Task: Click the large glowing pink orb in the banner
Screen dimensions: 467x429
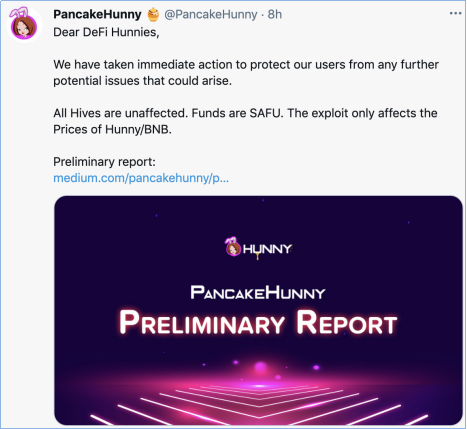Action: 260,368
